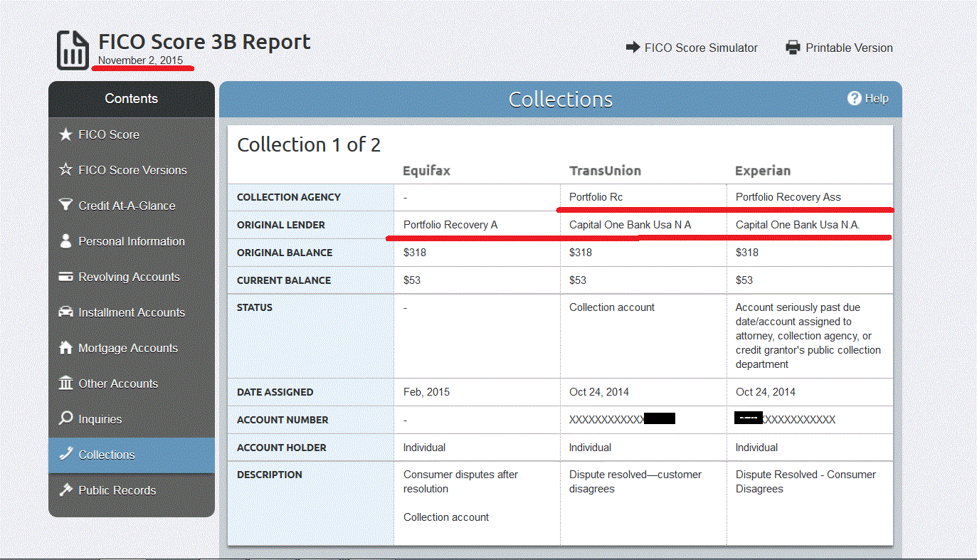This screenshot has width=977, height=560.
Task: Click the STATUS row label
Action: 255,307
